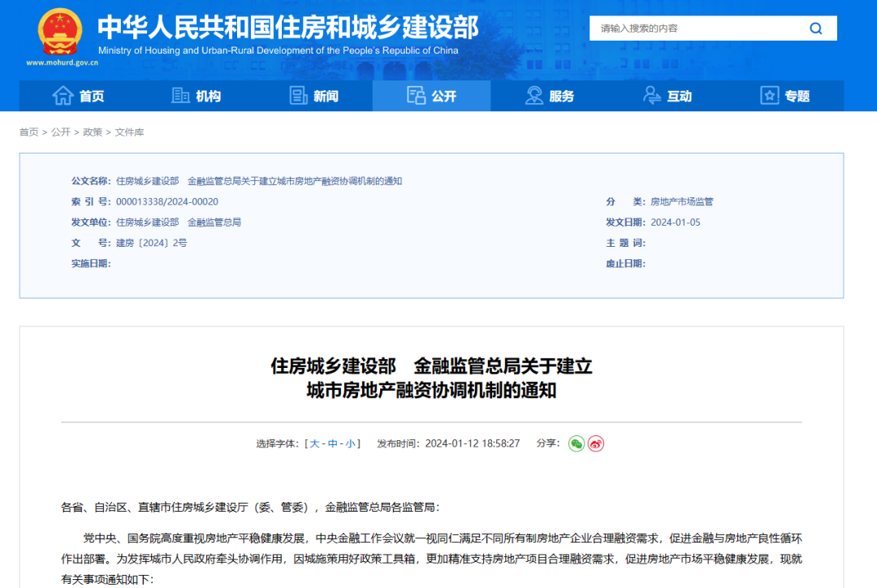Image resolution: width=877 pixels, height=588 pixels.
Task: Share article via WeChat icon
Action: (576, 443)
